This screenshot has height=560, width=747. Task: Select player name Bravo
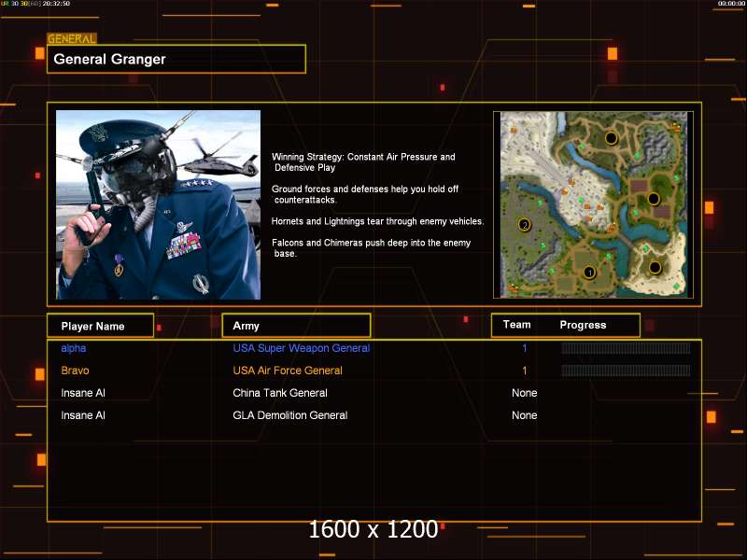tap(75, 371)
